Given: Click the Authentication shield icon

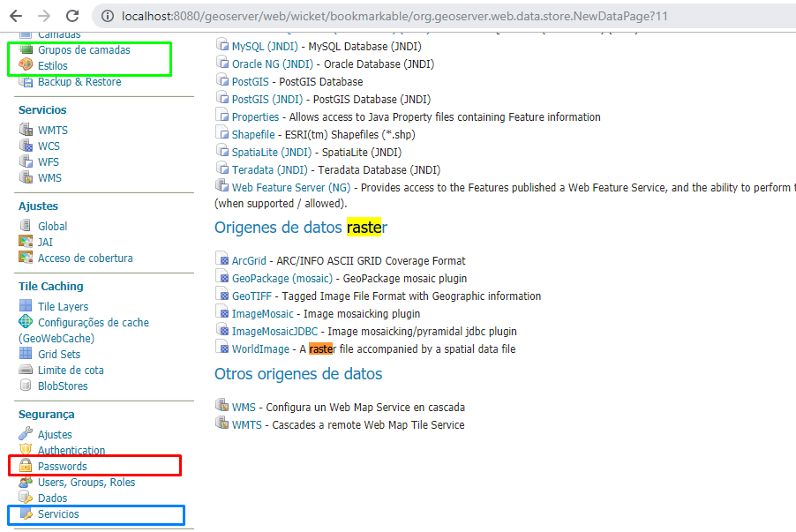Looking at the screenshot, I should click(x=26, y=450).
